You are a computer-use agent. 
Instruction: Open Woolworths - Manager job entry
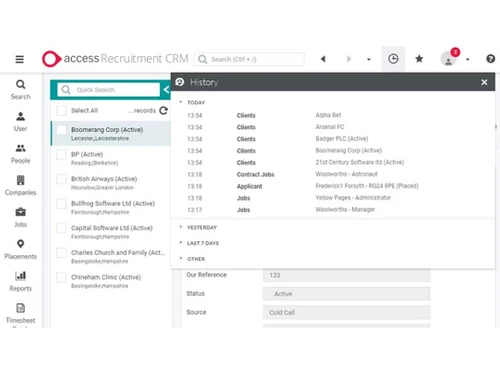click(x=345, y=209)
